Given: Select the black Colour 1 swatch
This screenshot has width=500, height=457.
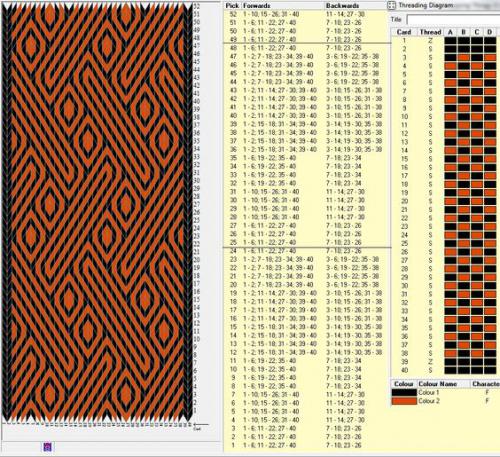Looking at the screenshot, I should pyautogui.click(x=404, y=393).
